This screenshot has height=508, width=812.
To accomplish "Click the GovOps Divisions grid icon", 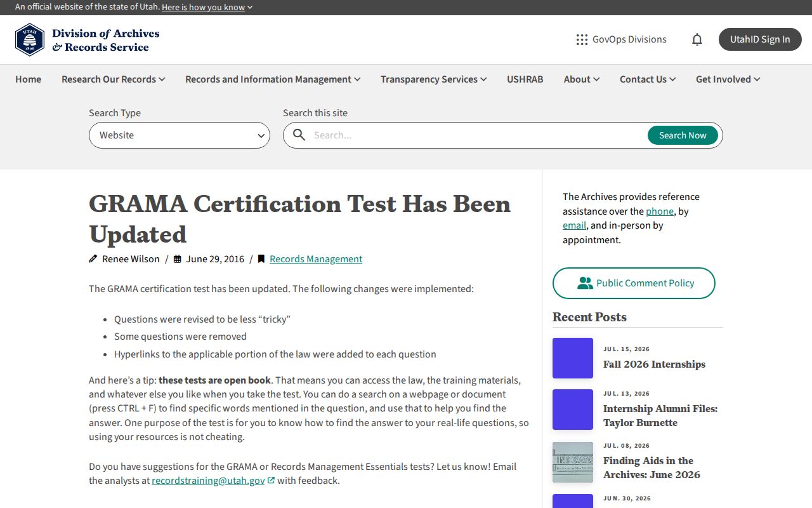I will (582, 39).
